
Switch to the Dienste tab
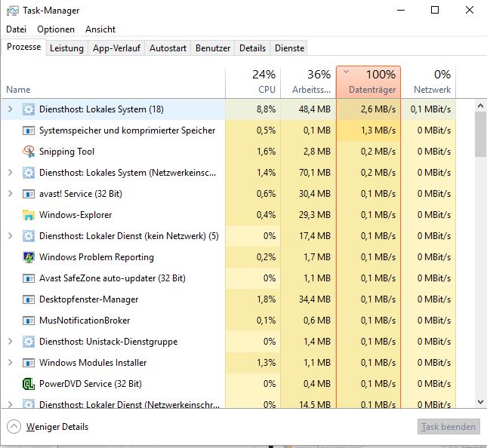pos(289,48)
